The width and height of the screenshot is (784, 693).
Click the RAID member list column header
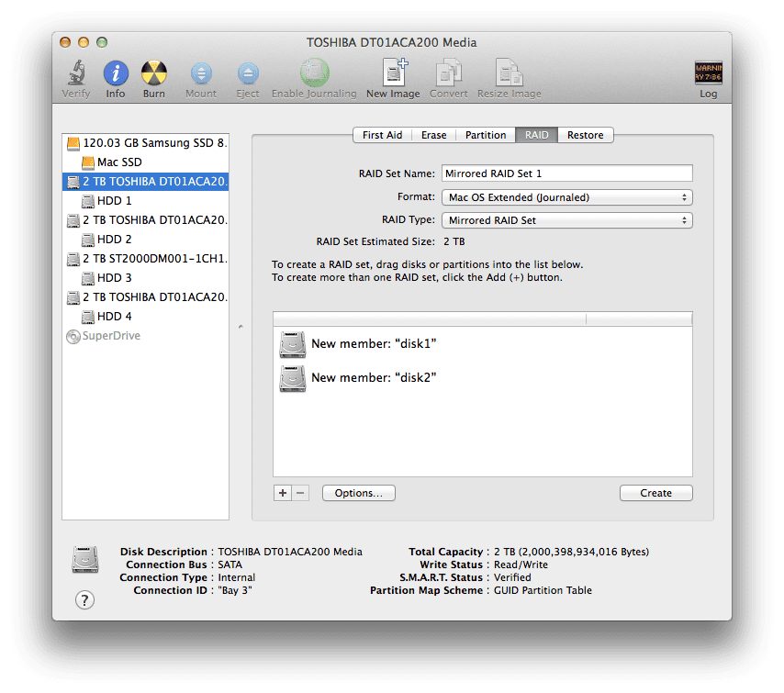tap(483, 319)
